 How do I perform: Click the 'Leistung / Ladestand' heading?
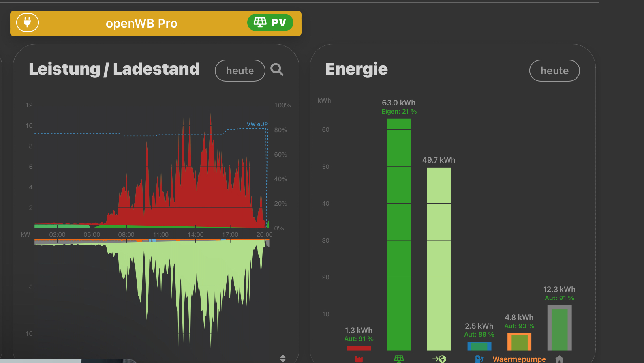tap(114, 69)
